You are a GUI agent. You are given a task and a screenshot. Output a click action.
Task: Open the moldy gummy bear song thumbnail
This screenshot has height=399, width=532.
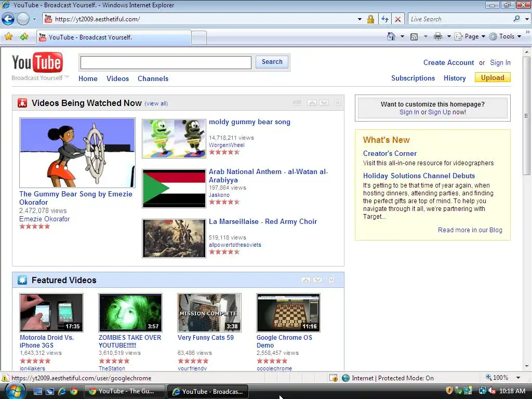pos(174,138)
